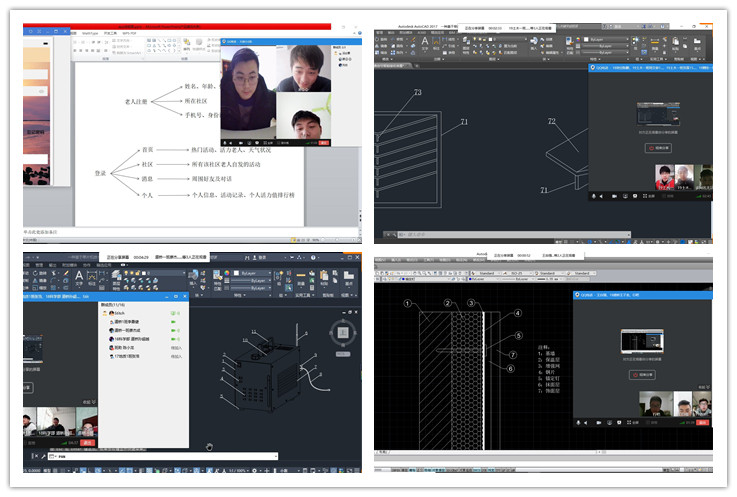The width and height of the screenshot is (737, 497).
Task: Open the MathType tab in PowerPoint ribbon
Action: (x=90, y=33)
